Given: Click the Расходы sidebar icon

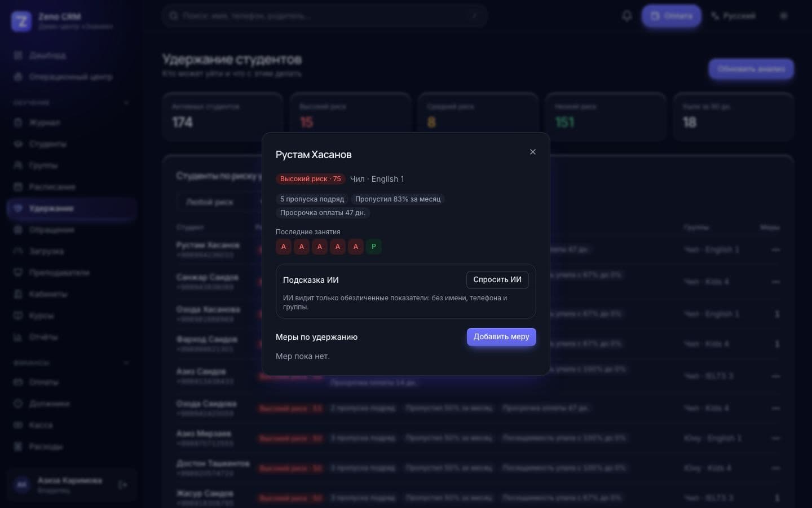Looking at the screenshot, I should [18, 446].
